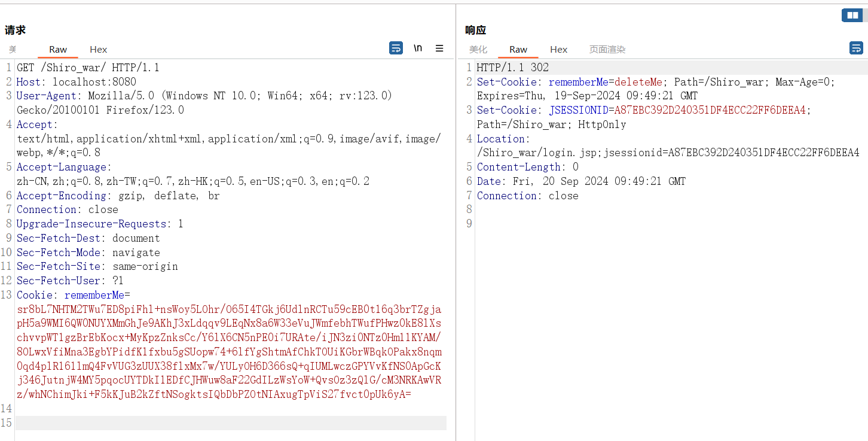Click the 'Host: localhost:8080' header line

(77, 82)
